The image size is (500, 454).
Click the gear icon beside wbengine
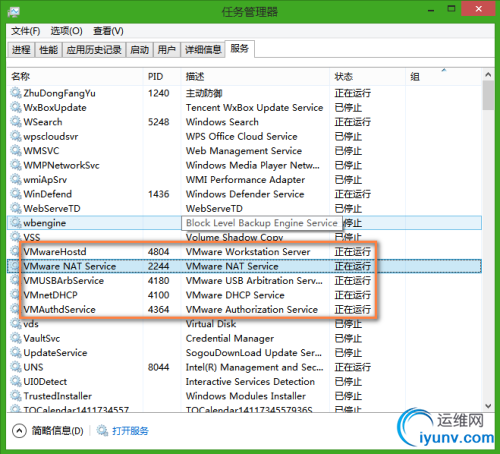16,223
